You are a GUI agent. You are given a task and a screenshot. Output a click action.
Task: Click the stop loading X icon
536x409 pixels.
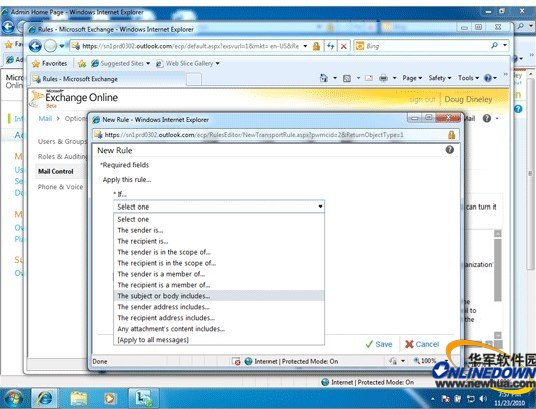tap(344, 46)
